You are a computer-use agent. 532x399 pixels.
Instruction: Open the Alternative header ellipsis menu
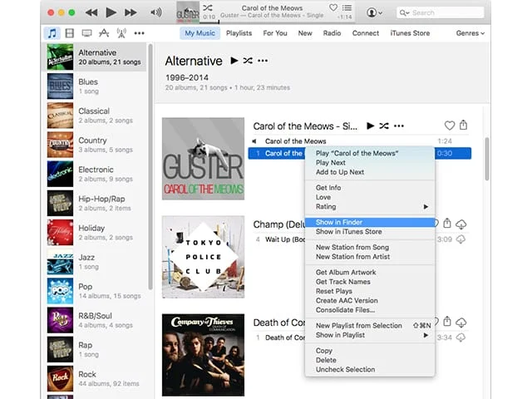point(263,61)
